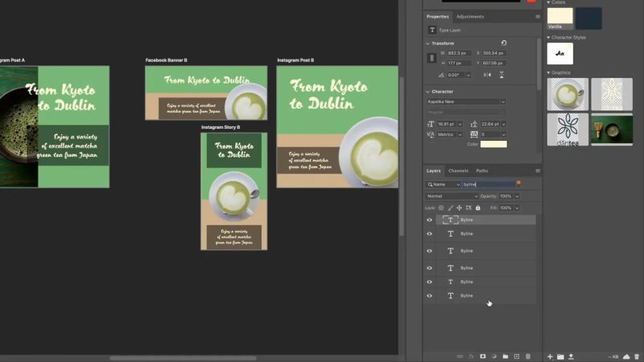
Task: Open the Properties panel menu
Action: pyautogui.click(x=538, y=16)
